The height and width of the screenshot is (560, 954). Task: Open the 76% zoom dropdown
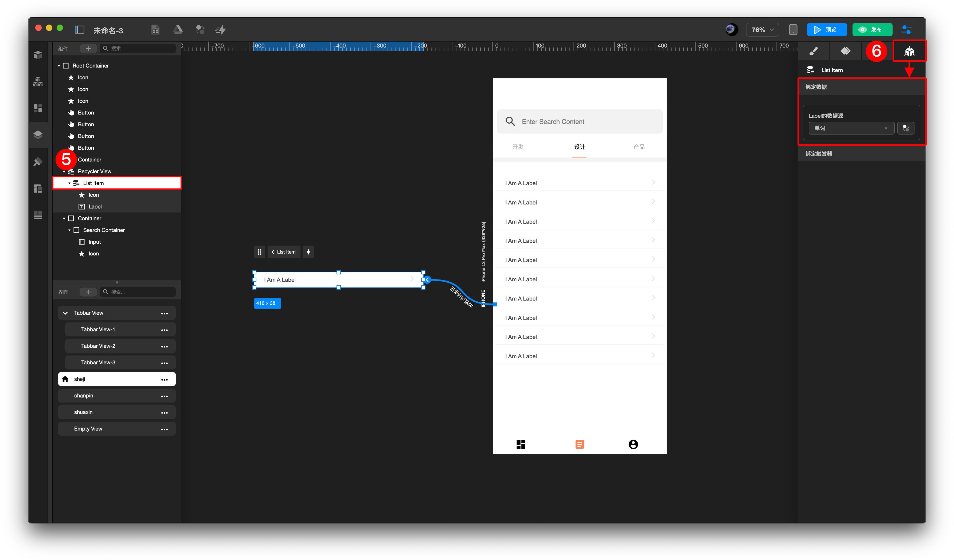[x=762, y=30]
